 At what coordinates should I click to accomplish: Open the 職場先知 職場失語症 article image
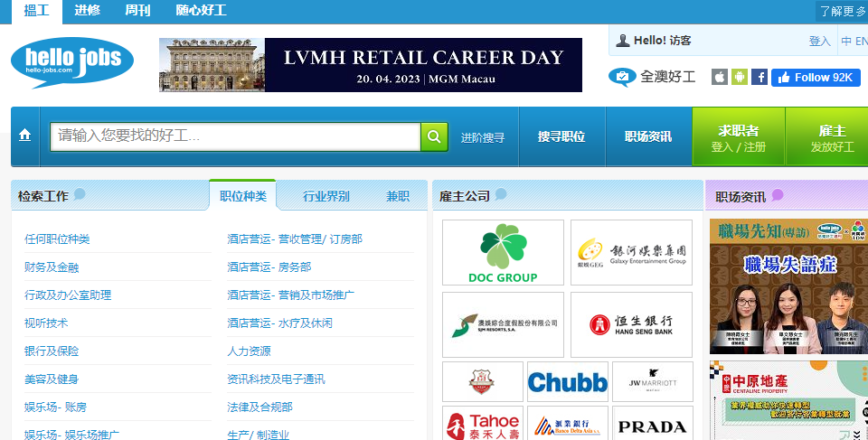(788, 286)
